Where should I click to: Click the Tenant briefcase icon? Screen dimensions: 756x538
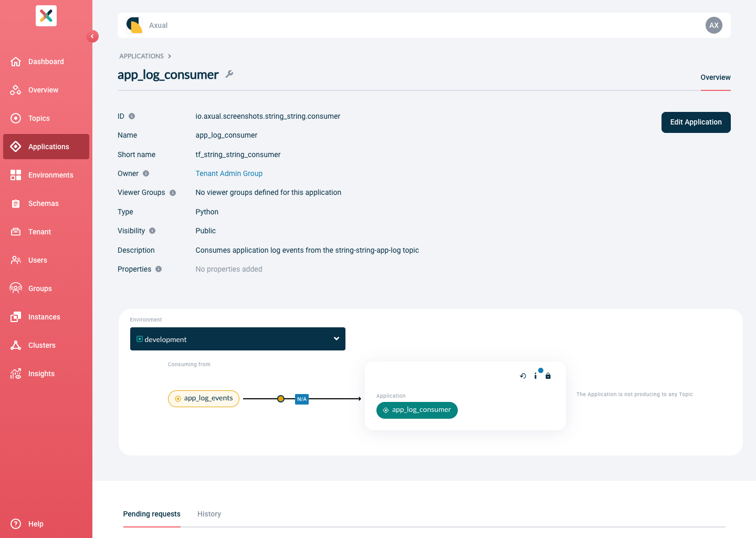pos(16,232)
